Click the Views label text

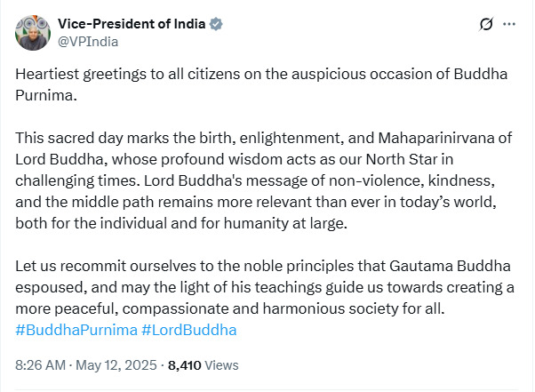click(221, 365)
